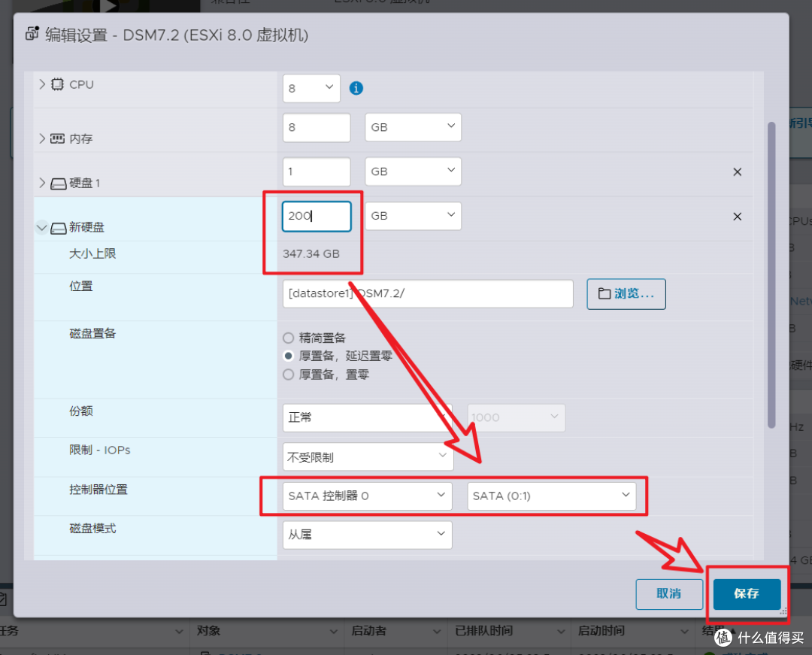Click the 保存 button to save settings
This screenshot has height=655, width=812.
pos(746,594)
